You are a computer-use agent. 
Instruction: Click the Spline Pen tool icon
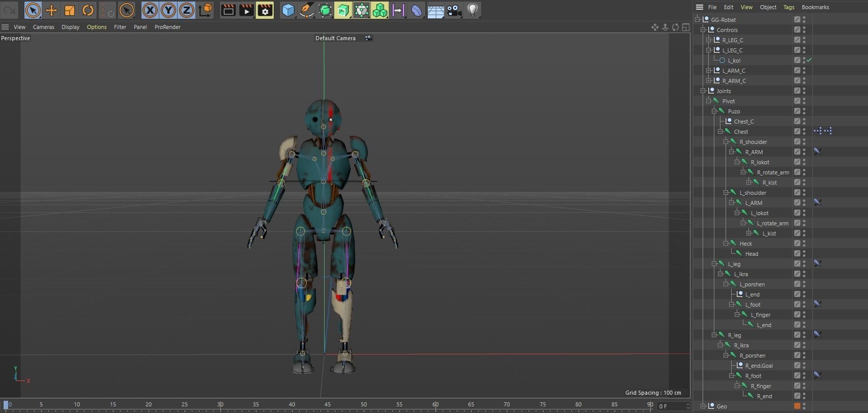click(306, 10)
